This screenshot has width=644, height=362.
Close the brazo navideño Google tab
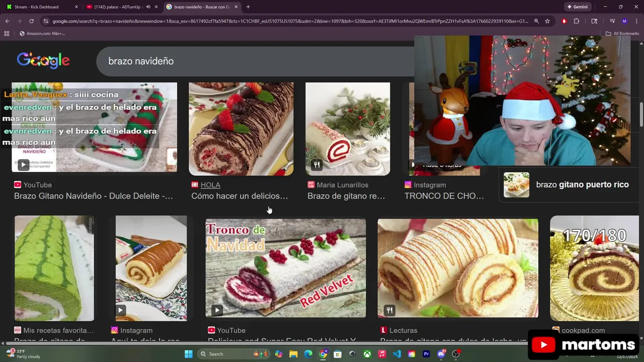pyautogui.click(x=236, y=7)
